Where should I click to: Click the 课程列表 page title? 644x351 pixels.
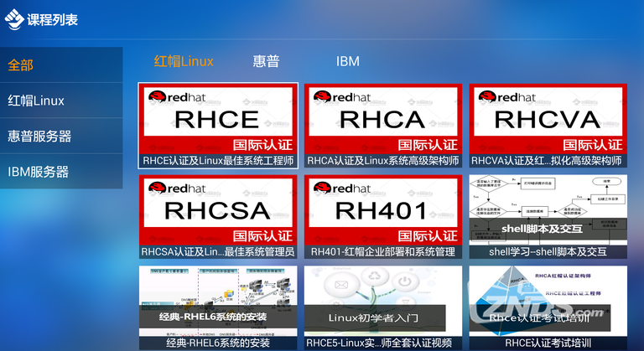pyautogui.click(x=53, y=20)
